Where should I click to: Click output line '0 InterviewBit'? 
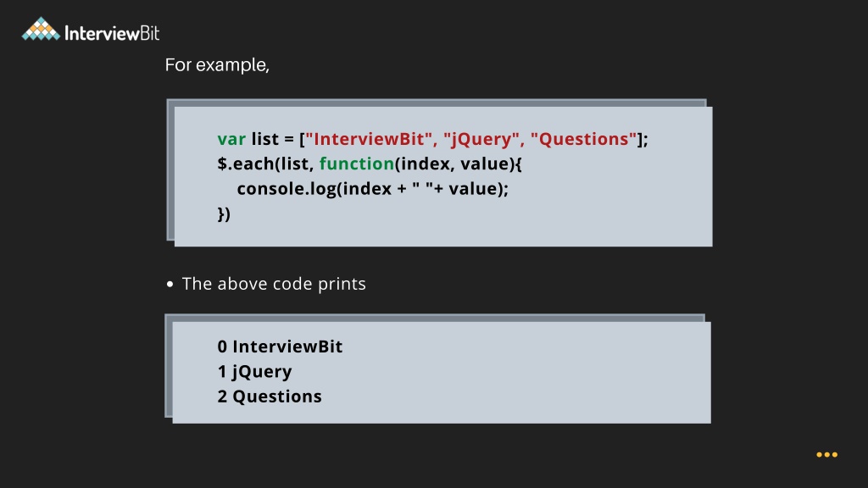coord(280,347)
